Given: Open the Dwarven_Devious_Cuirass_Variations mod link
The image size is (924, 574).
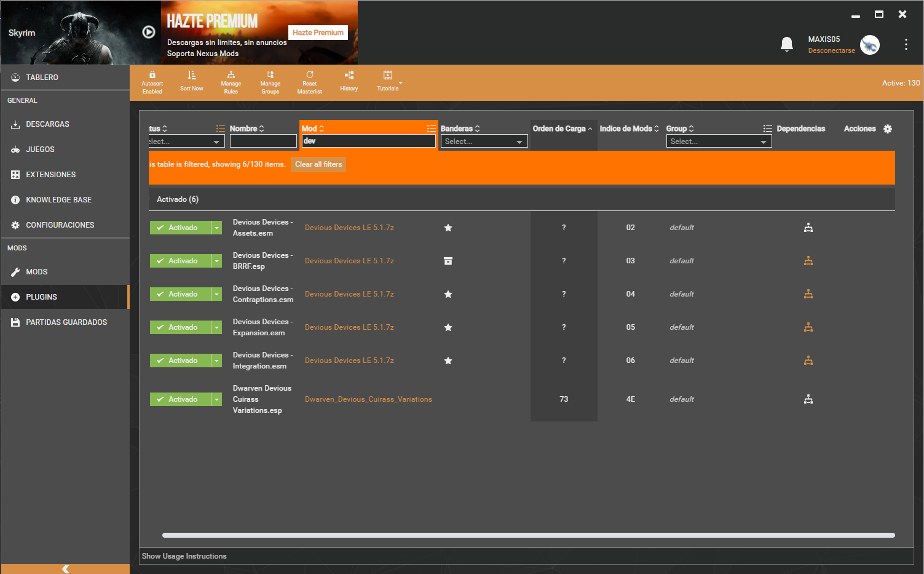Looking at the screenshot, I should pyautogui.click(x=368, y=399).
